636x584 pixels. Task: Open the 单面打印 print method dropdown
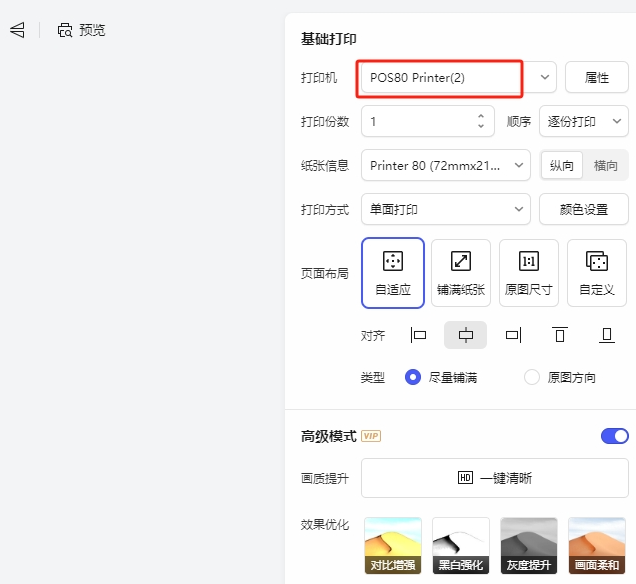445,209
